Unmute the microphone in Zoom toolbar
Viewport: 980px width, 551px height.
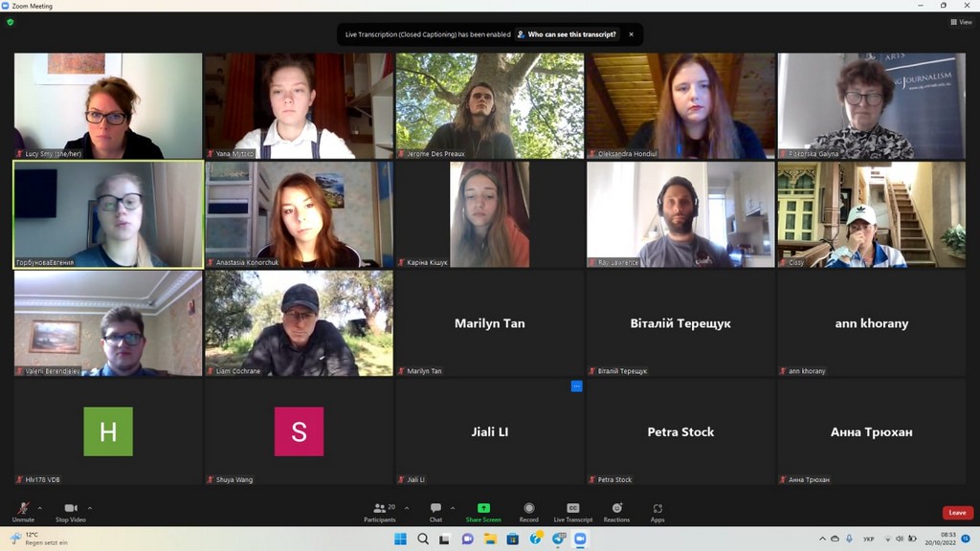tap(23, 511)
